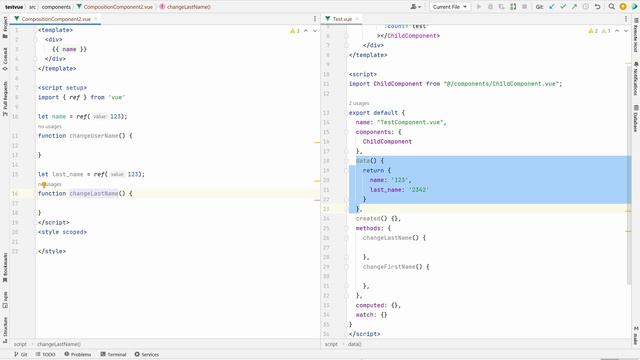Open the Commit tool window

[5, 59]
